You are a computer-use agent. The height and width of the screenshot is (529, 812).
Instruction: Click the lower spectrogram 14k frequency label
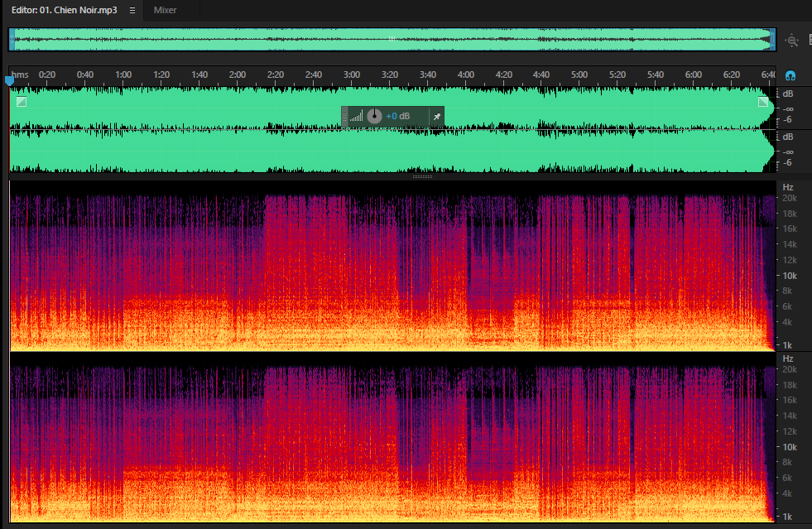(790, 416)
